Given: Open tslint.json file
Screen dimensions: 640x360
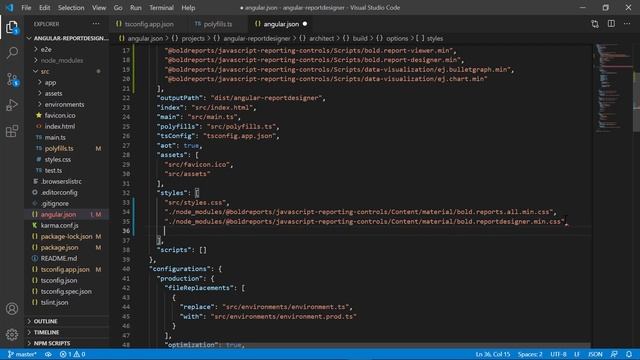Looking at the screenshot, I should 54,303.
